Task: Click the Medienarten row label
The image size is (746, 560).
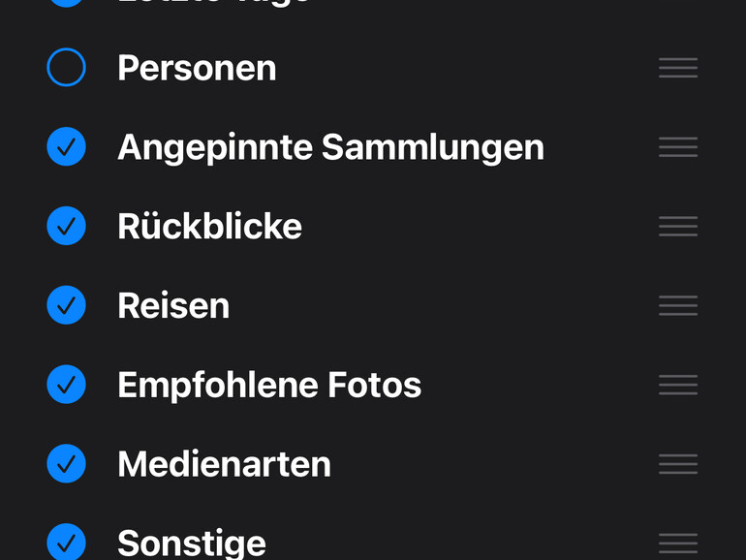Action: (x=224, y=464)
